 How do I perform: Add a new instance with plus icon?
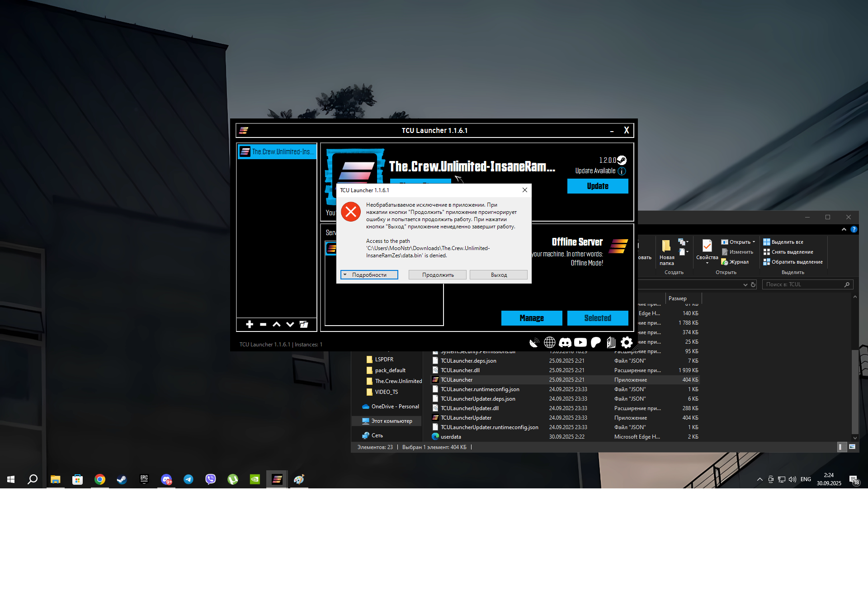coord(250,324)
